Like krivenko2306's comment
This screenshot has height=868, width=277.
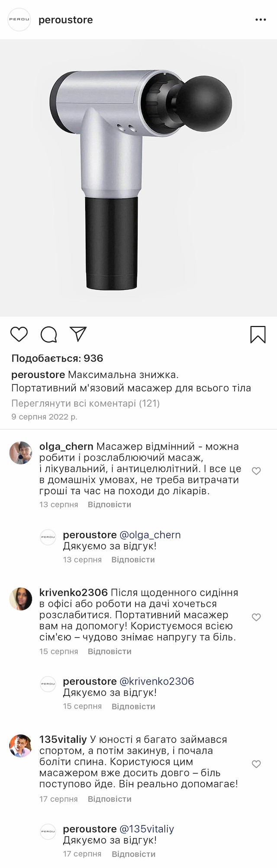pos(256,617)
